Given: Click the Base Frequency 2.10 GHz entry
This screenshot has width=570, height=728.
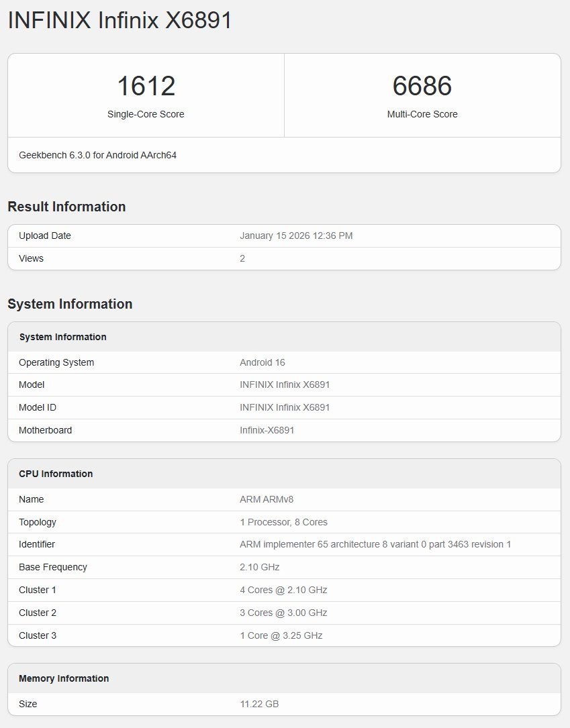Looking at the screenshot, I should [261, 567].
